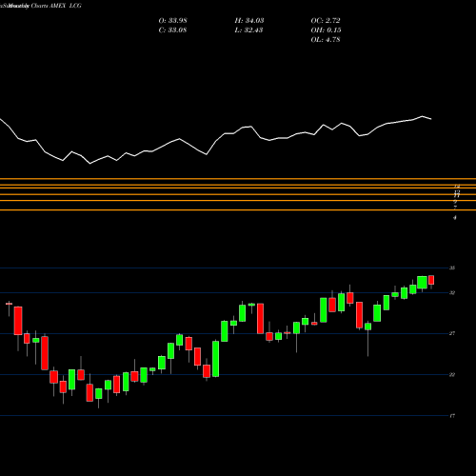Click the 27 price axis label
Viewport: 476px width, 476px height.
coord(452,333)
